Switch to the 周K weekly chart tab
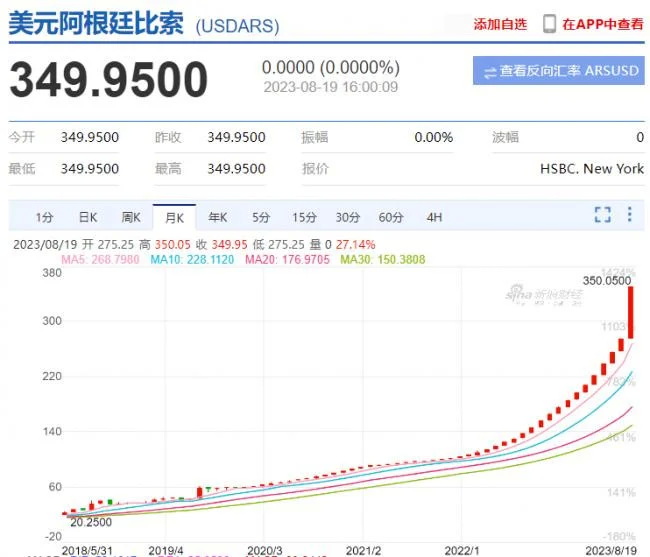Image resolution: width=650 pixels, height=557 pixels. [x=131, y=216]
